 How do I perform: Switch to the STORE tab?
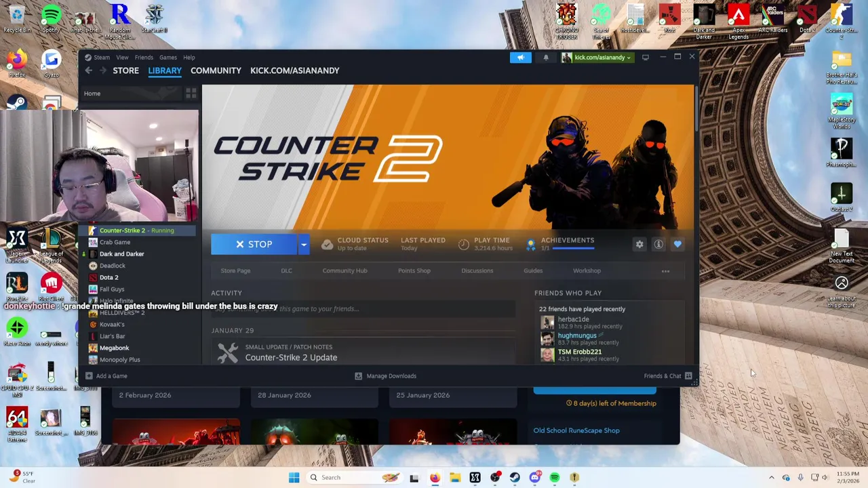[x=125, y=70]
